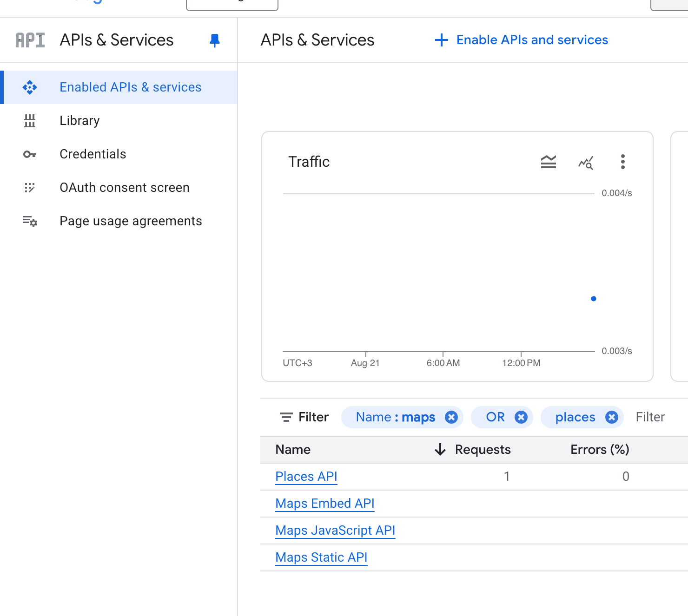Screen dimensions: 688x616
Task: Open the Places API link
Action: [x=306, y=477]
